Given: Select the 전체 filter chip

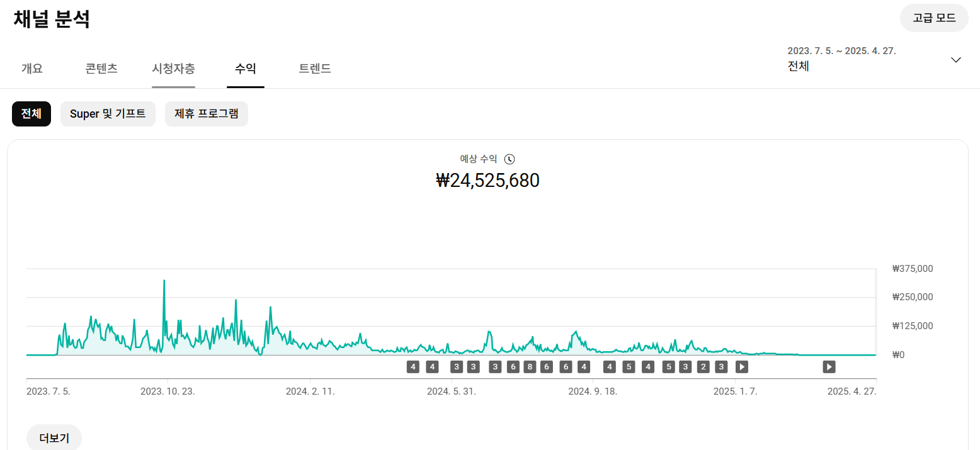Looking at the screenshot, I should [31, 114].
